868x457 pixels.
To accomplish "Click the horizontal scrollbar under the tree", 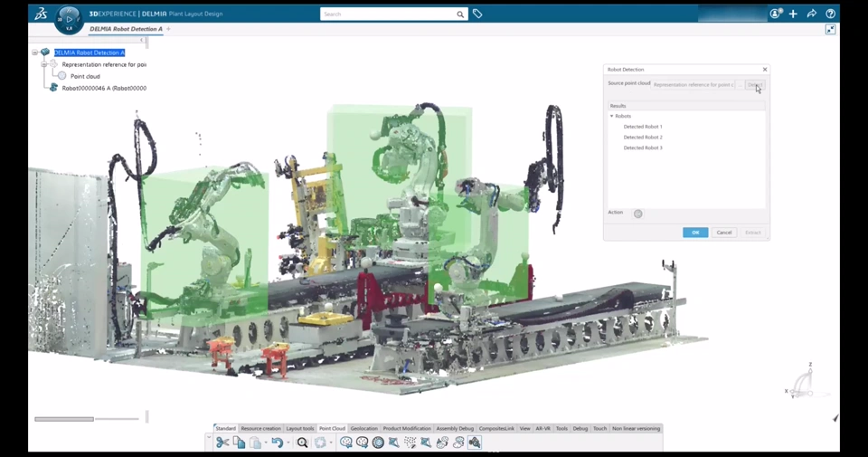I will (64, 419).
